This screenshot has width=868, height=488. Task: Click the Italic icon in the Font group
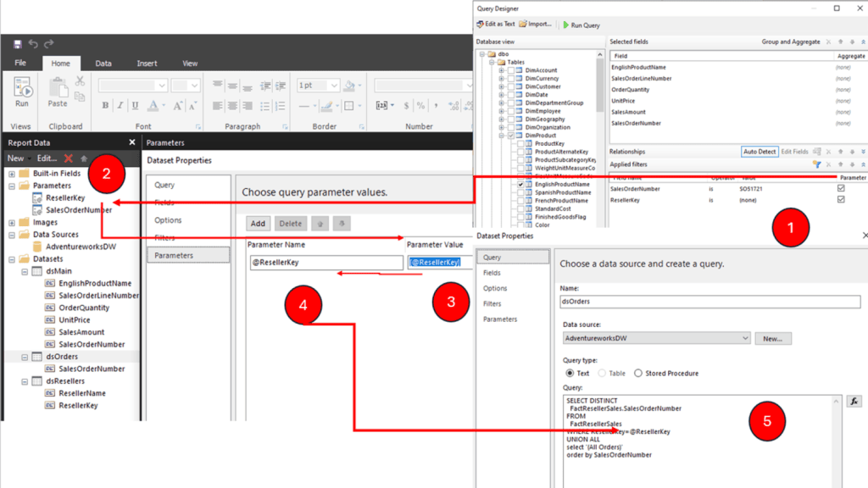tap(120, 104)
